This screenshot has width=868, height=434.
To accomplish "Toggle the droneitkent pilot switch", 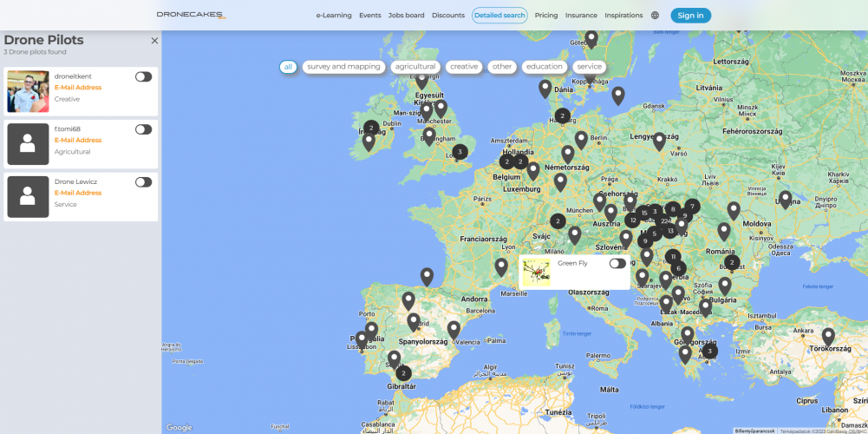I will (x=143, y=76).
